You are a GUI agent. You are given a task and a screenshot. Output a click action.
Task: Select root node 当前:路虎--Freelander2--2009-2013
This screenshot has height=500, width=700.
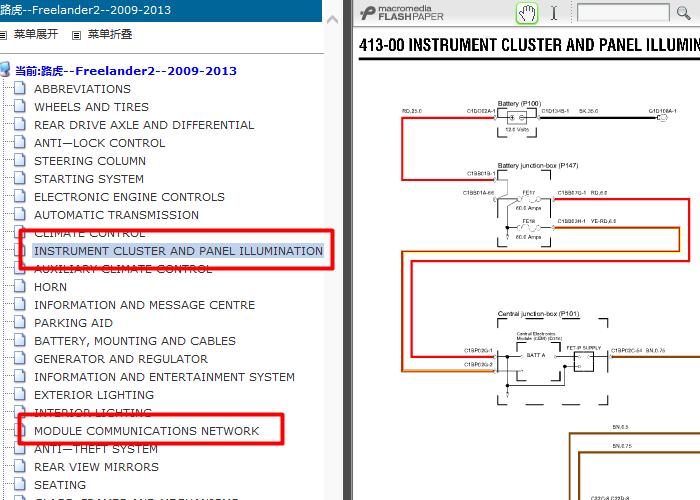point(126,71)
